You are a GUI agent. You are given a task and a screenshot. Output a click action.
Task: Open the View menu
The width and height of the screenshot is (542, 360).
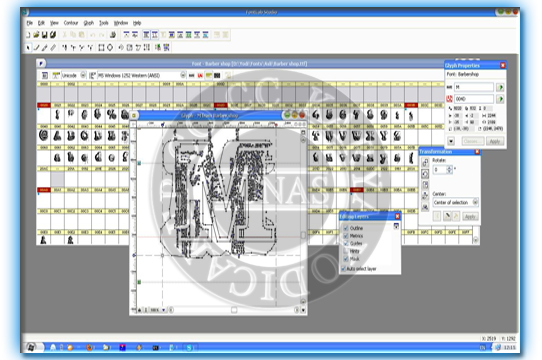point(54,23)
